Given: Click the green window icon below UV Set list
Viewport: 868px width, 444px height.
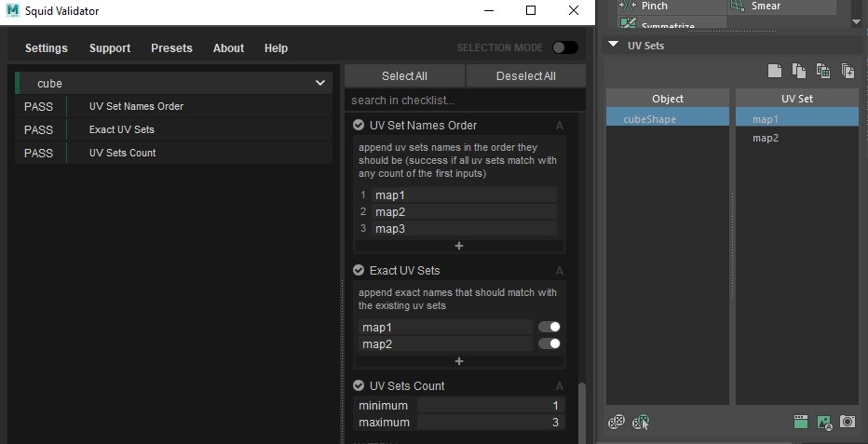Looking at the screenshot, I should click(x=800, y=422).
